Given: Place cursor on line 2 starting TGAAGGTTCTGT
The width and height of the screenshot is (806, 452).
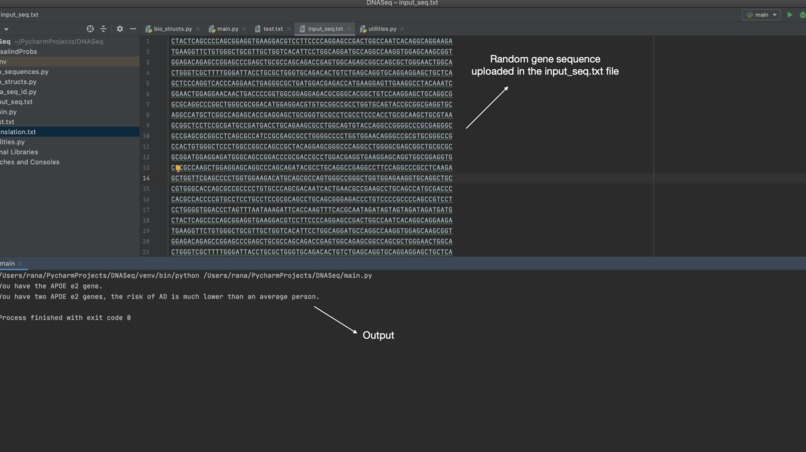Looking at the screenshot, I should (x=312, y=51).
